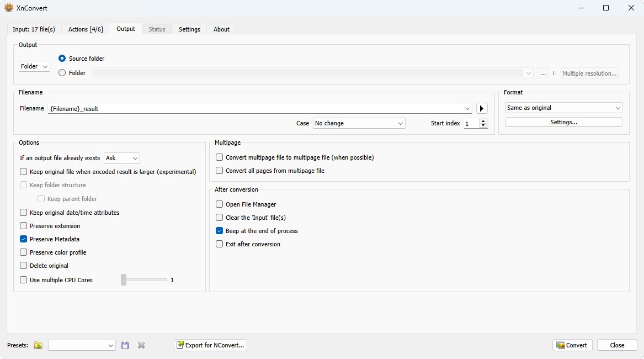Screen dimensions: 644x359
Task: Check Clear the 'Input' file(s)
Action: click(219, 218)
